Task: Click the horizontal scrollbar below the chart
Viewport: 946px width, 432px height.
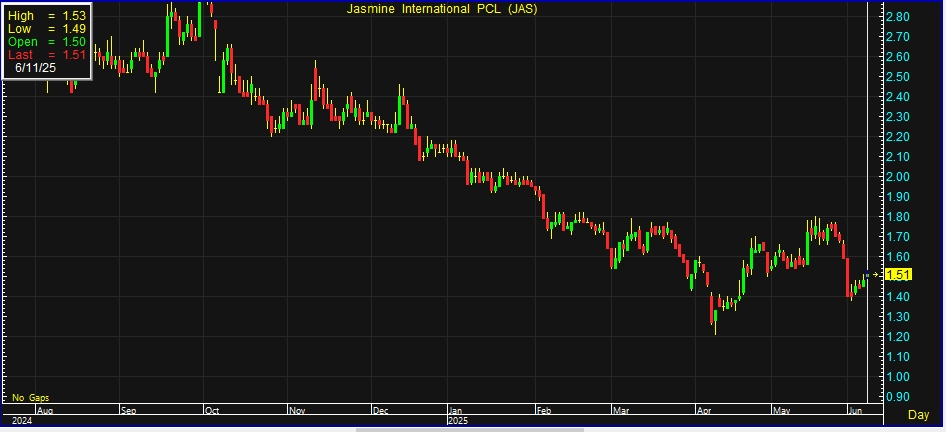Action: click(x=469, y=430)
